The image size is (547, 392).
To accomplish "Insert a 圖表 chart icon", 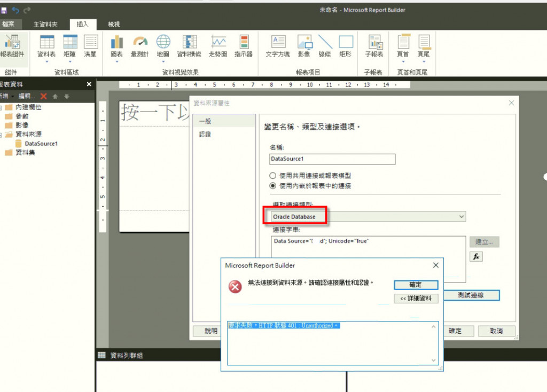I will coord(117,42).
